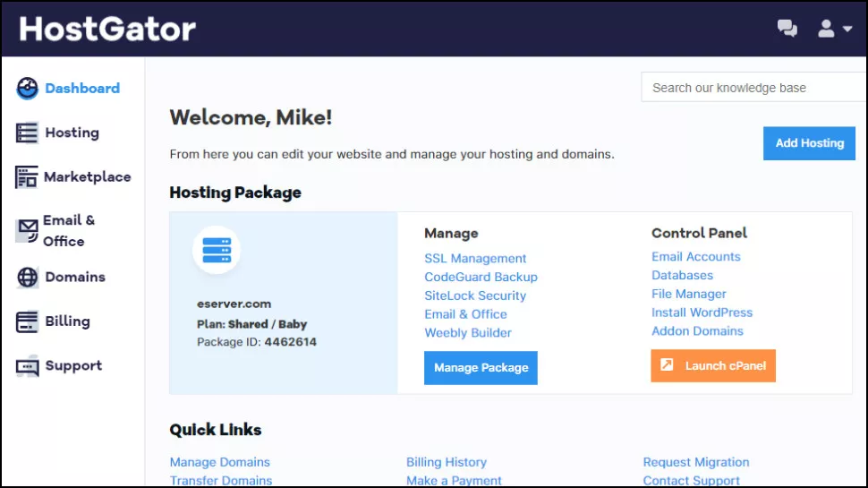Open Manage Domains quick link
This screenshot has width=868, height=488.
click(x=220, y=462)
